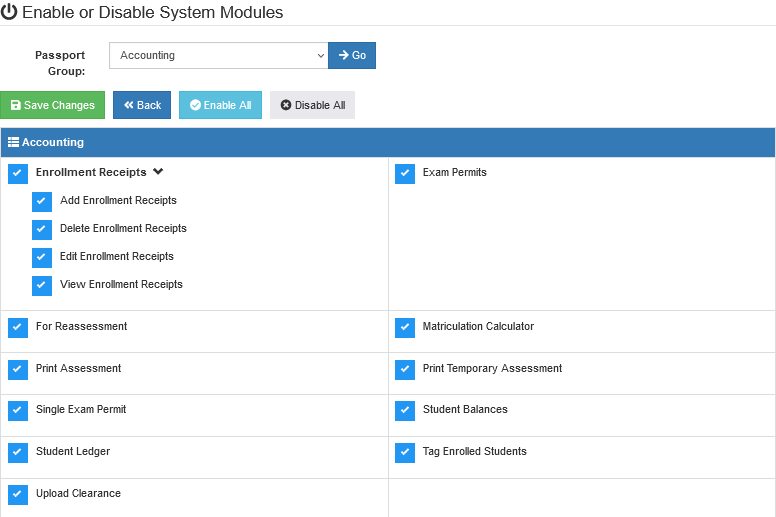Screen dimensions: 776x517
Task: Click the list icon in Accounting header
Action: click(13, 142)
